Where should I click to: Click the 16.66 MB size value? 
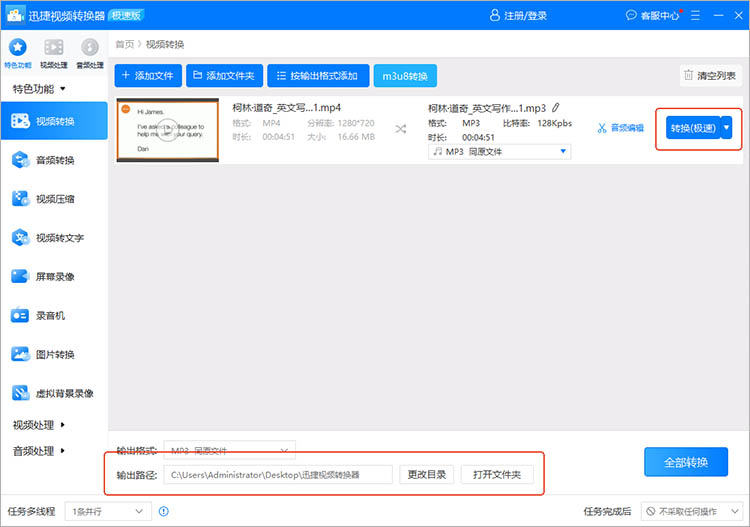point(356,137)
